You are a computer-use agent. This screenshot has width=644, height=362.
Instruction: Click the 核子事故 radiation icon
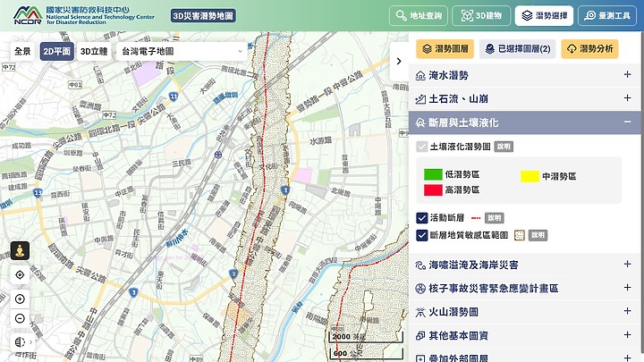[x=420, y=289]
